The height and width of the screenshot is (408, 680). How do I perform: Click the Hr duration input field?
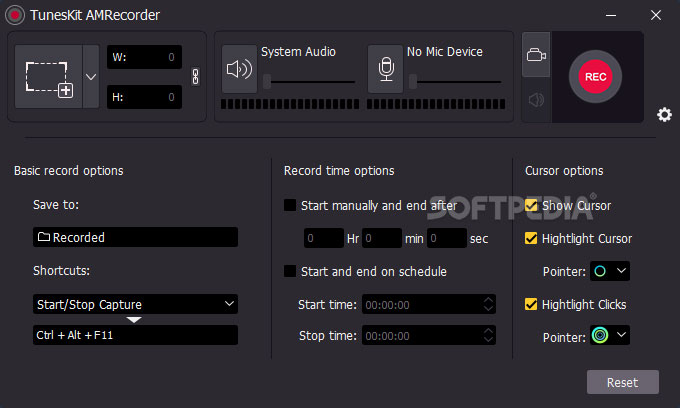[x=324, y=238]
